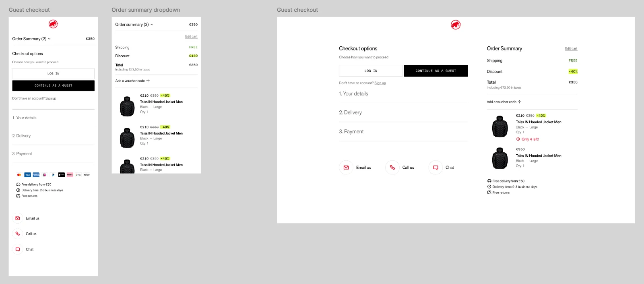This screenshot has height=284, width=644.
Task: Click the free returns box icon in mobile frame
Action: point(18,196)
